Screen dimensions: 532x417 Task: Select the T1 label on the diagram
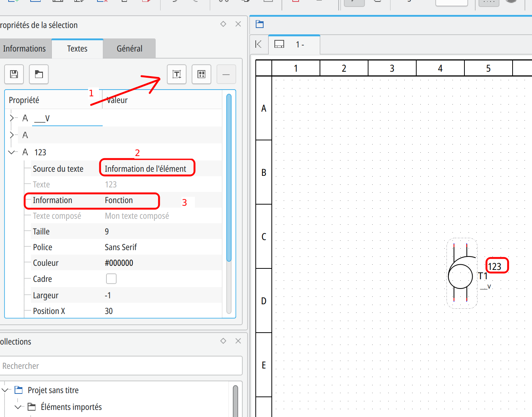pyautogui.click(x=483, y=276)
